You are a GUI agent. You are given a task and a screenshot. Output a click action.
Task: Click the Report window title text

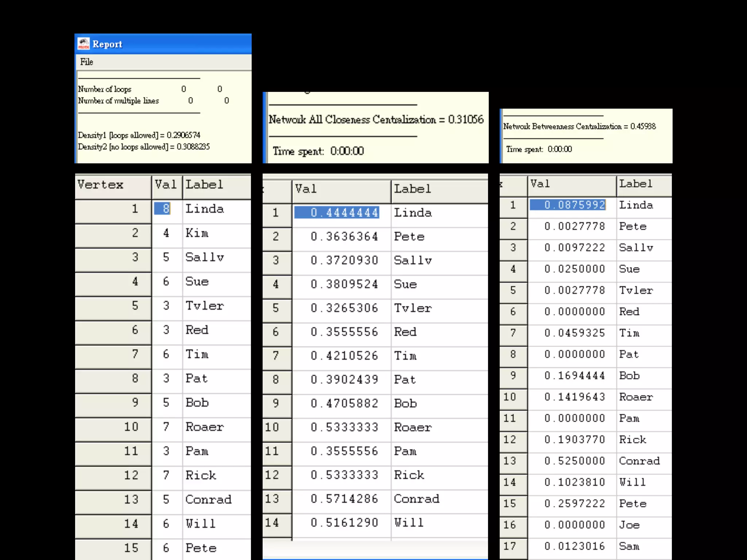(107, 44)
